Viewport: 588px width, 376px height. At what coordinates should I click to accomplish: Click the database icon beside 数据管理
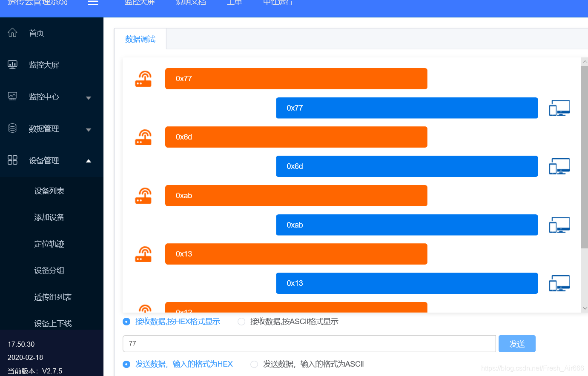[x=13, y=128]
